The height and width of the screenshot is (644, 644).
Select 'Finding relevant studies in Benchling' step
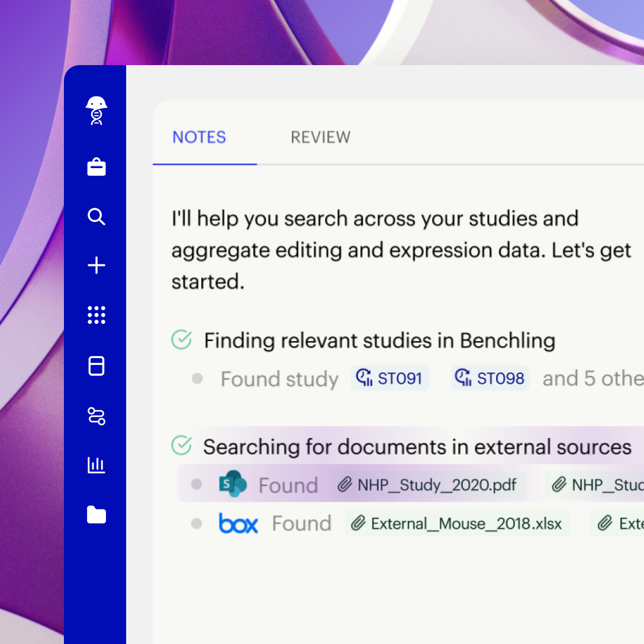379,340
